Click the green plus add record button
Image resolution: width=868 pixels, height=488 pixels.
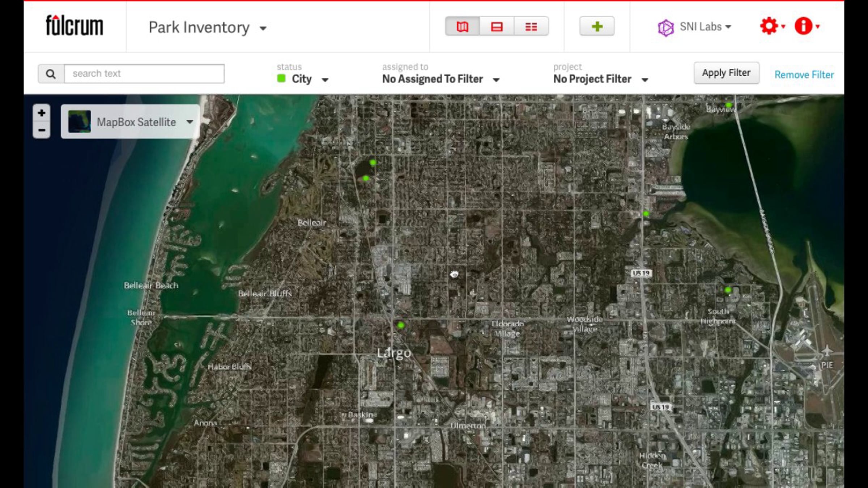(x=597, y=26)
